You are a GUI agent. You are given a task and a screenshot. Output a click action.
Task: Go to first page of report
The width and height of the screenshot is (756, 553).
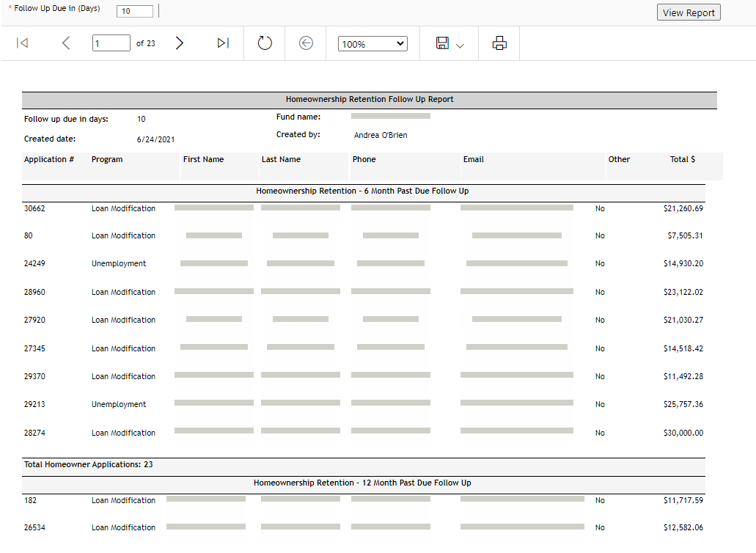(x=22, y=43)
